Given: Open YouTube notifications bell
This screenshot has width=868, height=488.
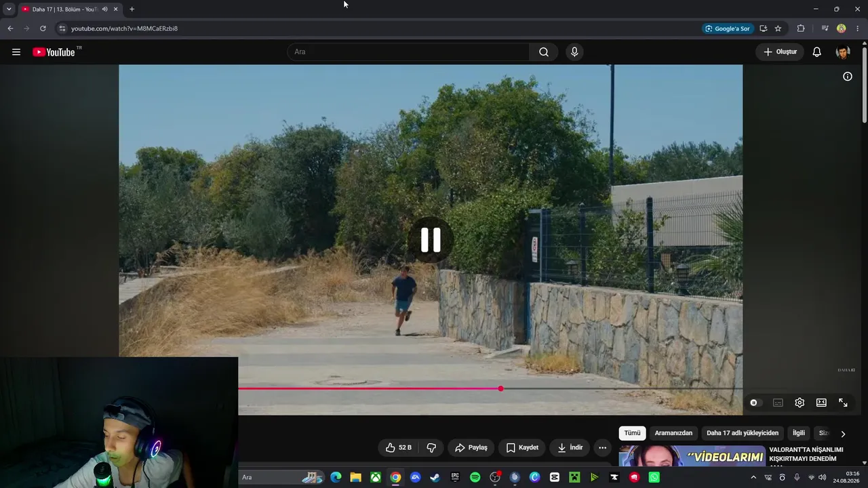Looking at the screenshot, I should point(817,52).
